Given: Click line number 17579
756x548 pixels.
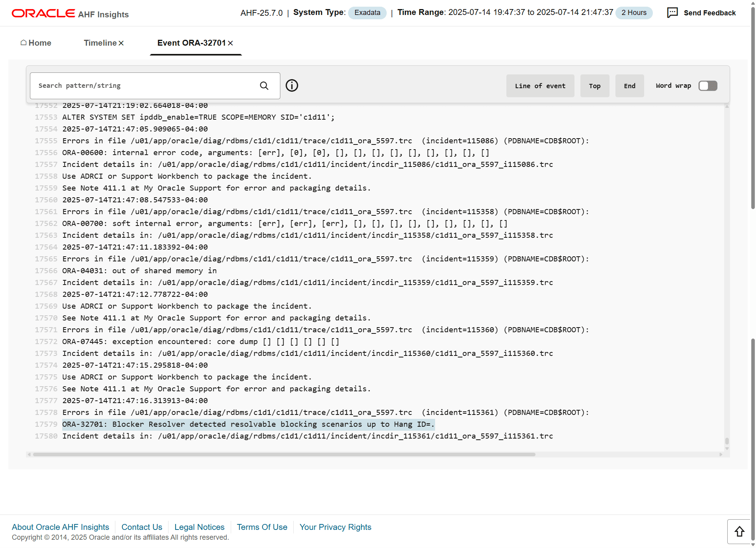Looking at the screenshot, I should (x=46, y=424).
